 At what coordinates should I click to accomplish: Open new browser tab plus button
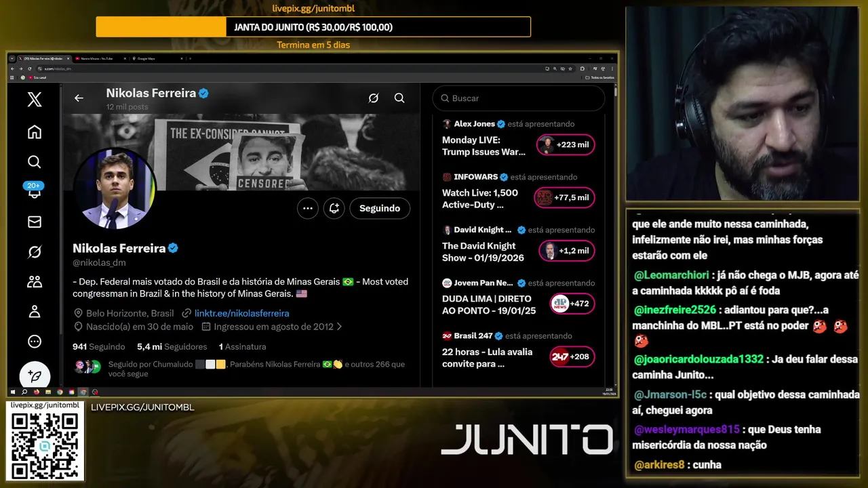(x=190, y=59)
